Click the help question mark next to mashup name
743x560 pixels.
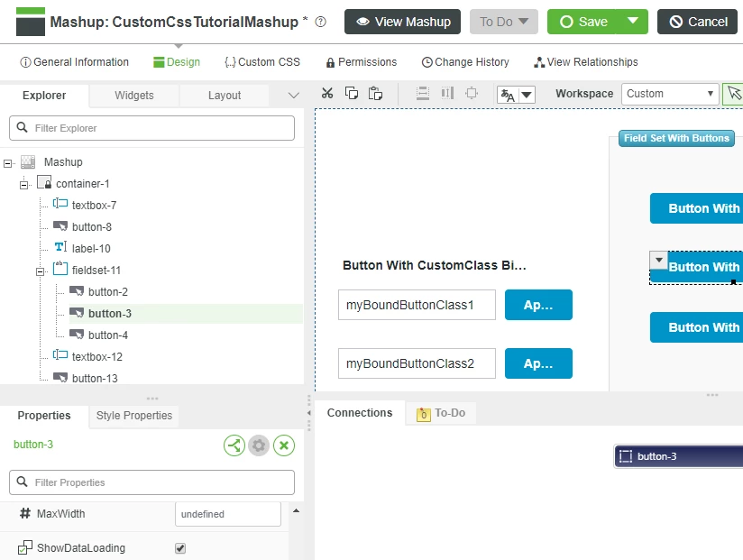coord(321,22)
